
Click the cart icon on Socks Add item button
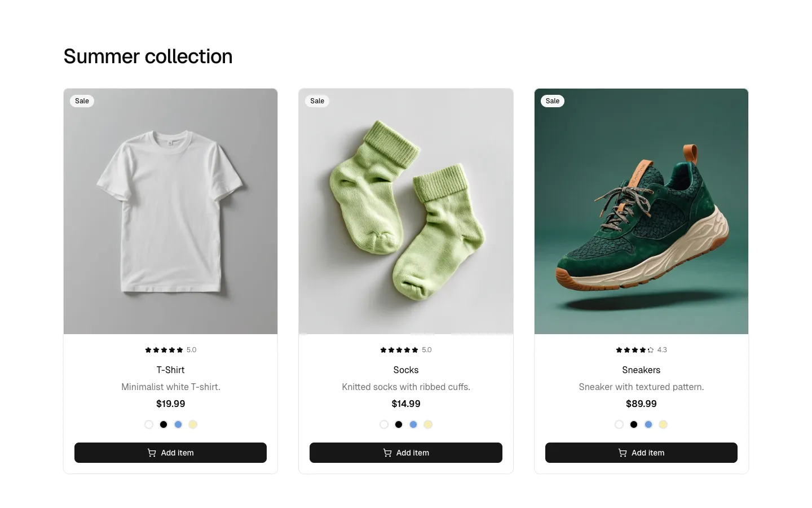coord(387,453)
